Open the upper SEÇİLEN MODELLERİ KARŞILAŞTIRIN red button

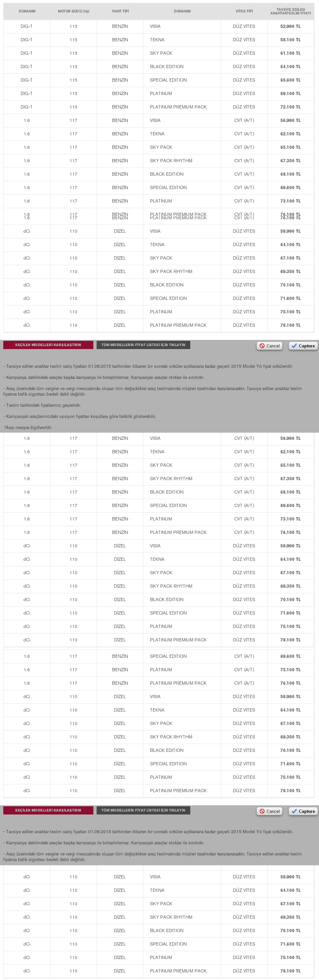click(x=48, y=345)
